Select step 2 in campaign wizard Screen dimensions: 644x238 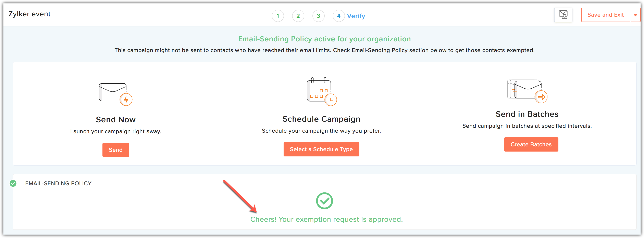tap(299, 16)
